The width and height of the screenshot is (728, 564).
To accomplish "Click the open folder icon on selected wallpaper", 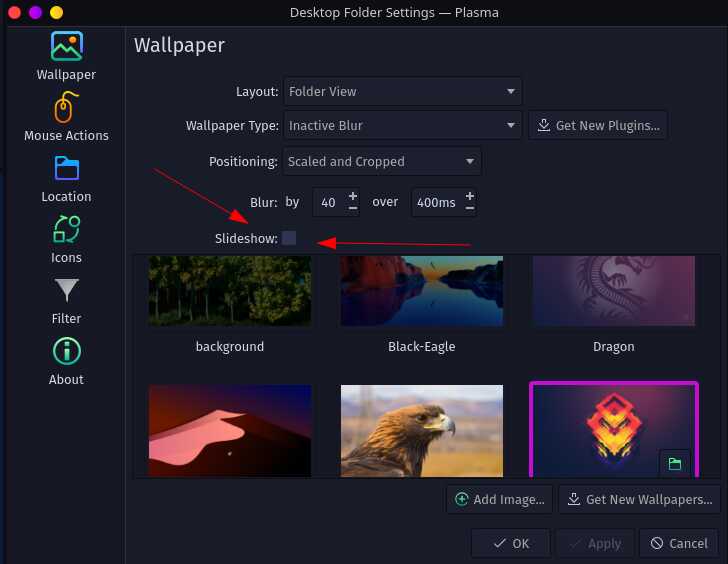I will click(675, 463).
